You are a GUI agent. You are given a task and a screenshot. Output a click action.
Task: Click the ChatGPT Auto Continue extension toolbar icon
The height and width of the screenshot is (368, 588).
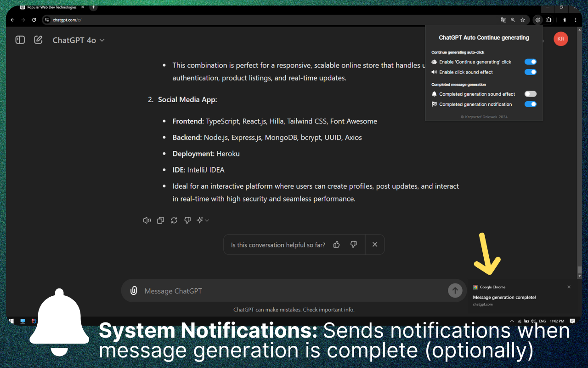[x=538, y=20]
